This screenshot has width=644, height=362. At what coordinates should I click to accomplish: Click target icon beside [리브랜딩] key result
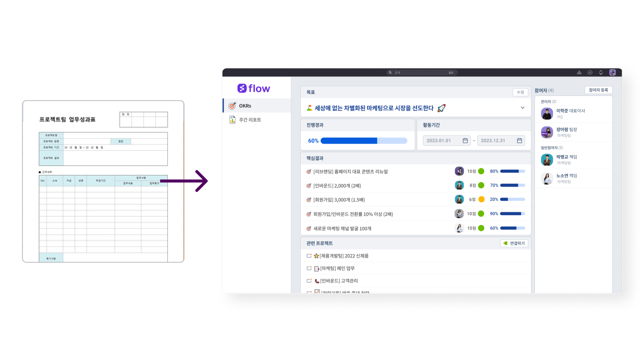click(308, 172)
